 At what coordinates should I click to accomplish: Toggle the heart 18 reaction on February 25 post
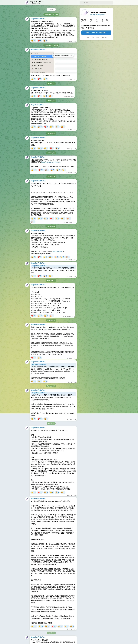33,358
